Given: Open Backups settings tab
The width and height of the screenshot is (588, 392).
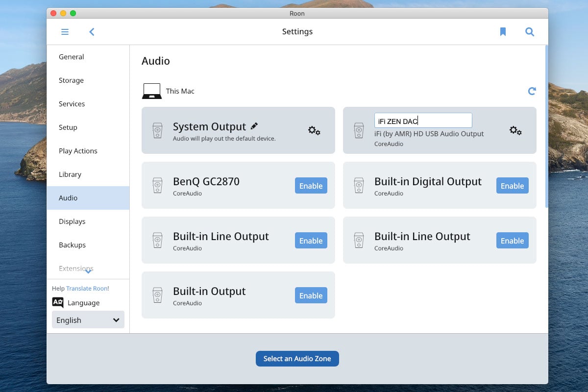Looking at the screenshot, I should [x=88, y=245].
